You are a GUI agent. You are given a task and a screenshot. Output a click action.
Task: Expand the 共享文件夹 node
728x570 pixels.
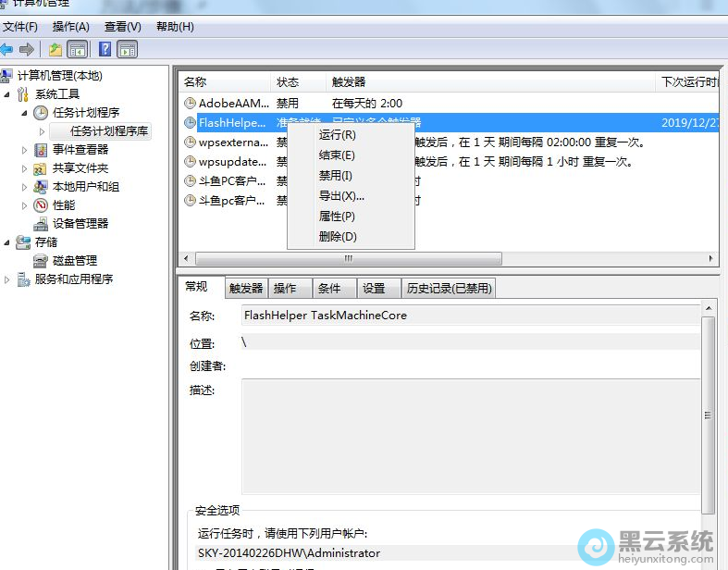point(24,168)
